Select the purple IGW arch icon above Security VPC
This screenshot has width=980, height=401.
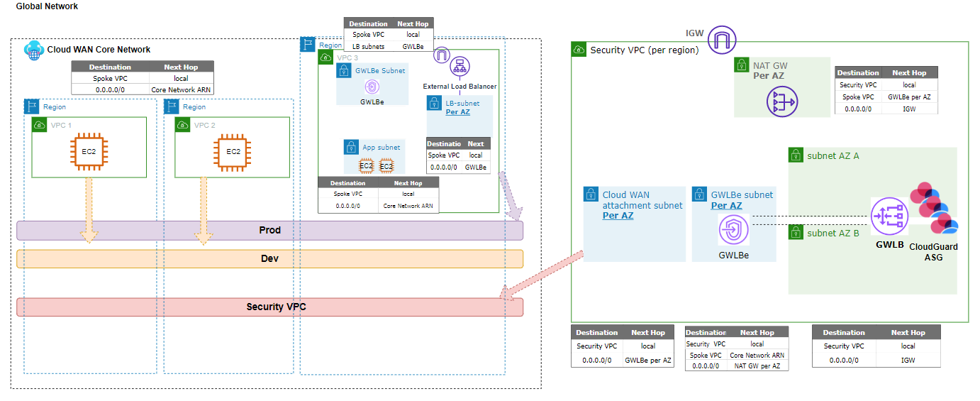pyautogui.click(x=721, y=38)
